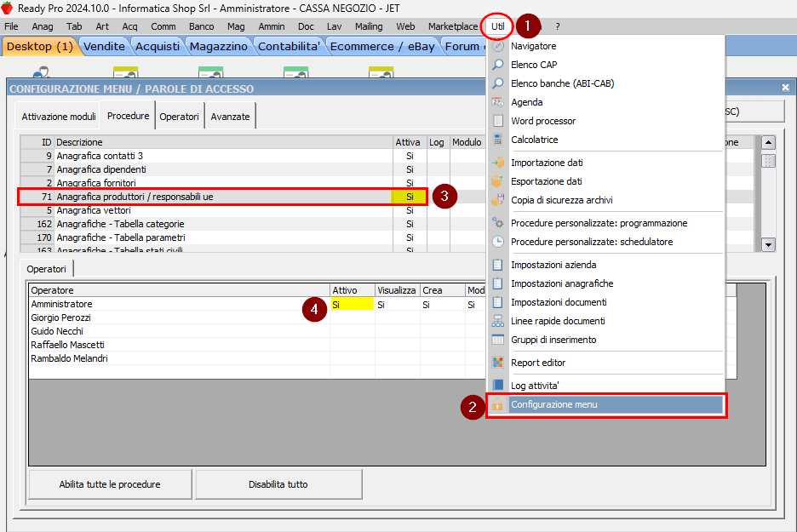Screen dimensions: 797x532
Task: Open the Vendite desktop tab
Action: pos(104,46)
